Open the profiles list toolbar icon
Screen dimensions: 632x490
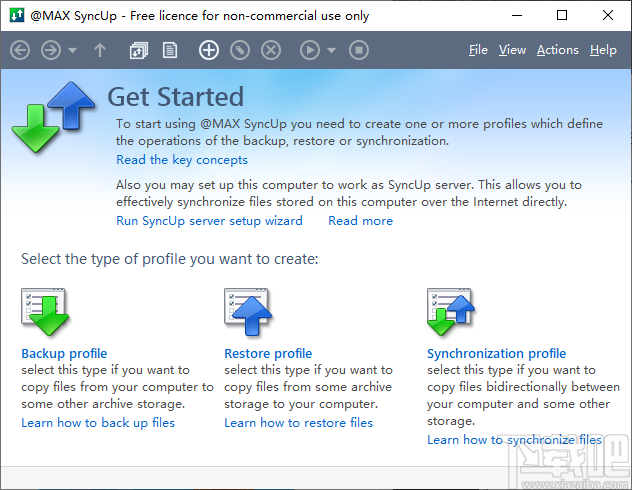[x=139, y=50]
